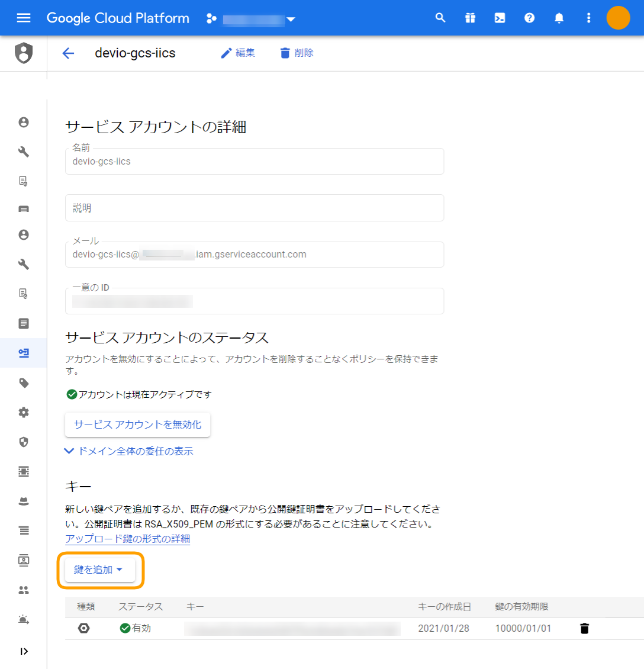Click the メール email field

pyautogui.click(x=255, y=255)
